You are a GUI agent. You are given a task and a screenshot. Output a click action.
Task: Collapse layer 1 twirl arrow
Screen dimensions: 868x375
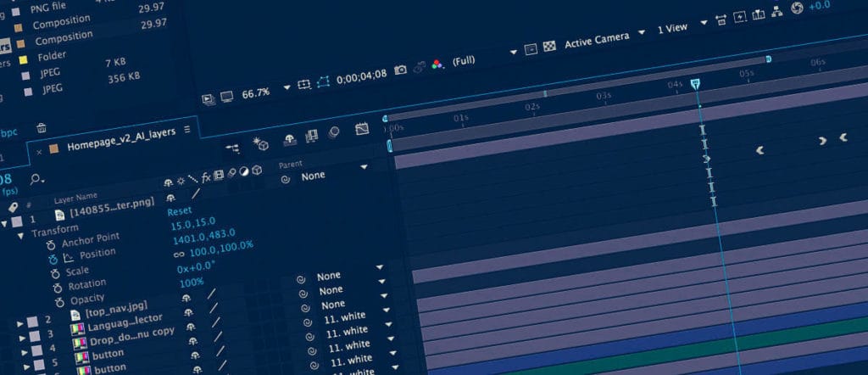(4, 224)
